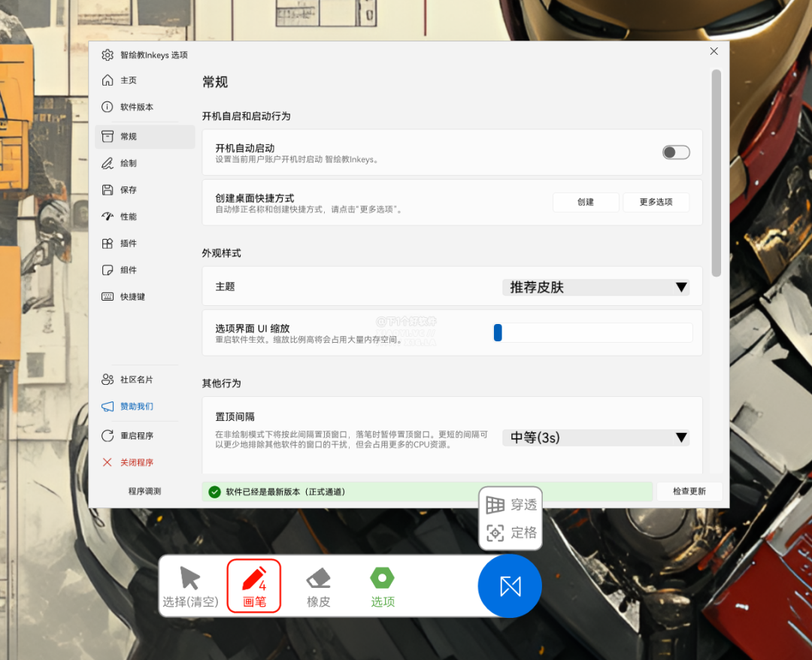Click the 检查更新 button
The width and height of the screenshot is (812, 660).
[689, 492]
